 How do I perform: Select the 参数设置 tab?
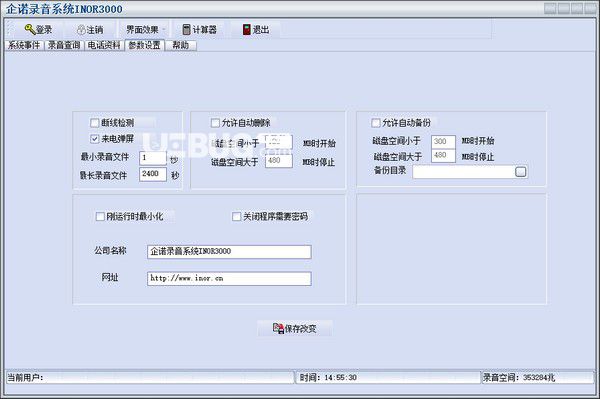tap(144, 45)
